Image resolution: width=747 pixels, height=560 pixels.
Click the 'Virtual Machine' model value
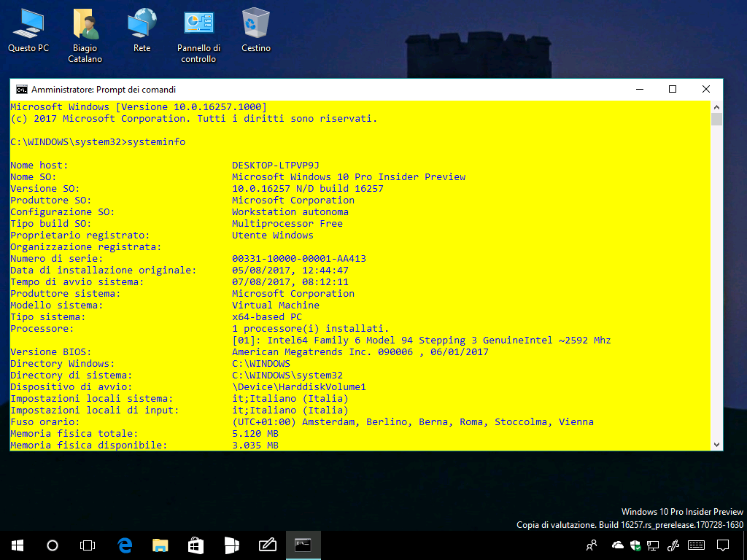tap(275, 306)
